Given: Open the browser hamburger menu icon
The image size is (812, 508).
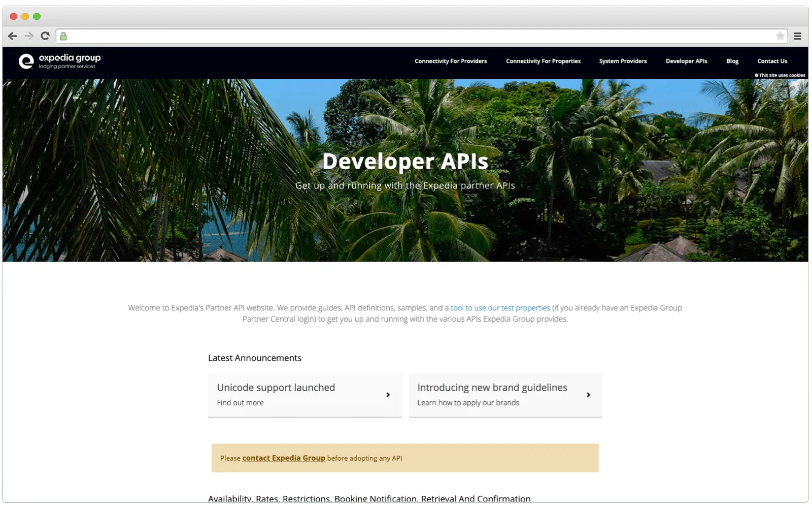Looking at the screenshot, I should 797,36.
